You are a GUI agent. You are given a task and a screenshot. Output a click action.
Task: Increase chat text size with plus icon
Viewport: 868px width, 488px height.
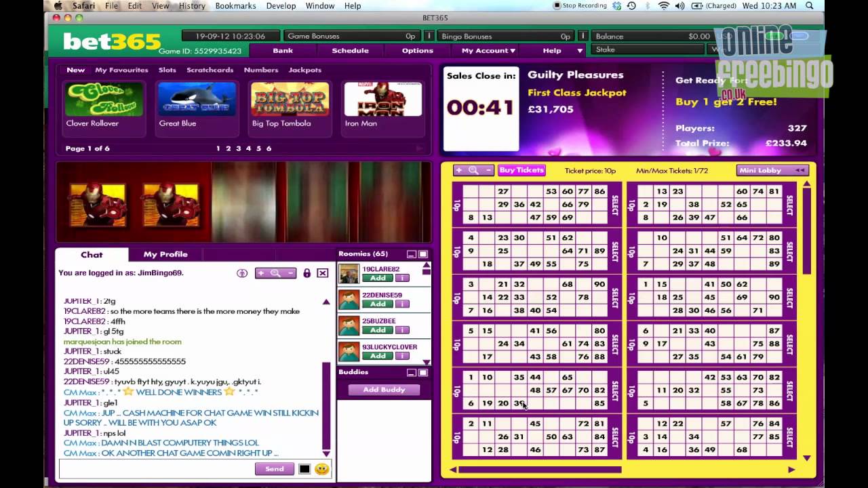262,273
